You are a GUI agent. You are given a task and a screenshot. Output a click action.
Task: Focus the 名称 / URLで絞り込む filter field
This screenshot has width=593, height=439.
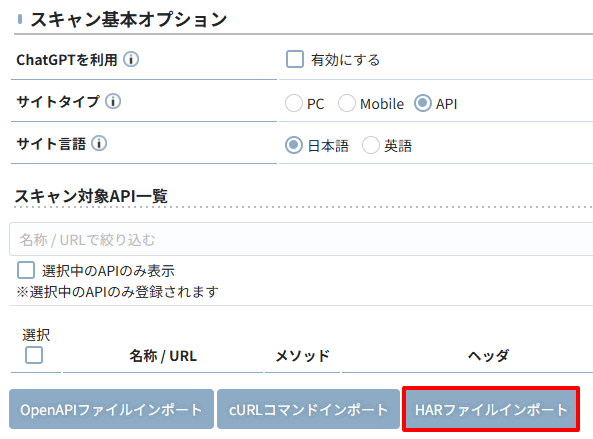[x=301, y=239]
